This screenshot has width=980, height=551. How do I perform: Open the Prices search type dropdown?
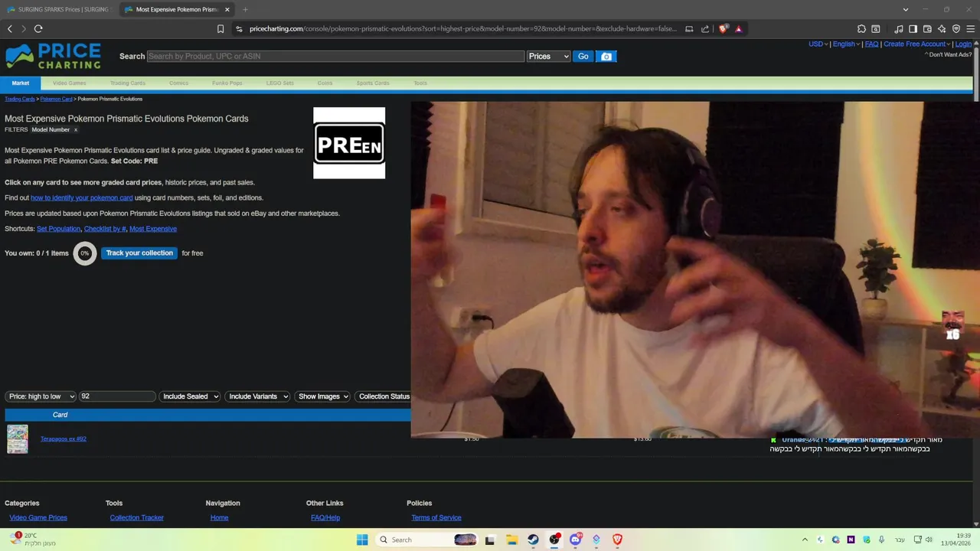[x=549, y=57]
